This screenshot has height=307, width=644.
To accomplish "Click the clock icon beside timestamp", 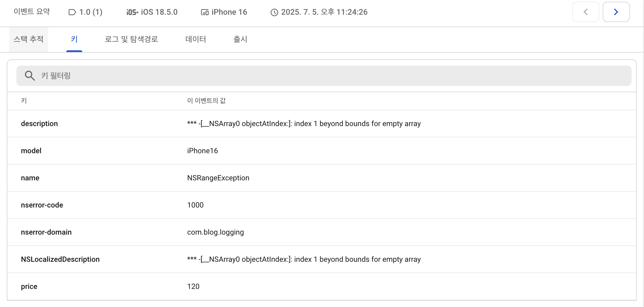I will tap(274, 12).
